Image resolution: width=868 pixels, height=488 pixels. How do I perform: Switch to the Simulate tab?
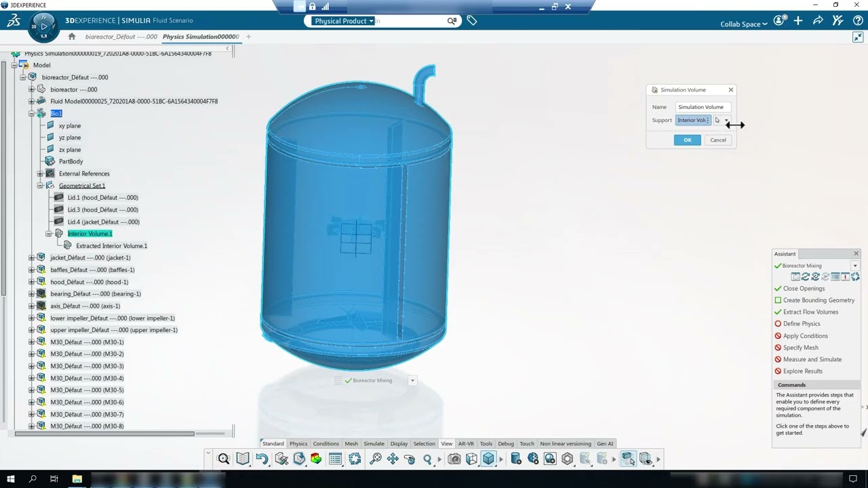374,444
